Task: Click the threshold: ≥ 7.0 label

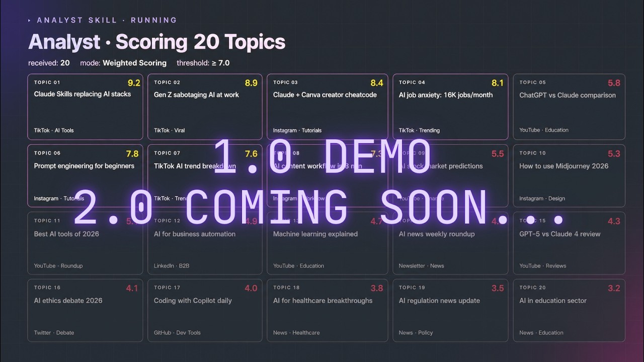Action: click(x=203, y=63)
